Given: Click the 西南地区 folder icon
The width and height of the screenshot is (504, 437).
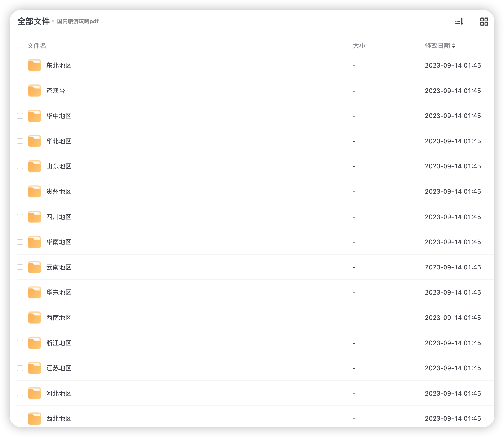Looking at the screenshot, I should coord(34,318).
